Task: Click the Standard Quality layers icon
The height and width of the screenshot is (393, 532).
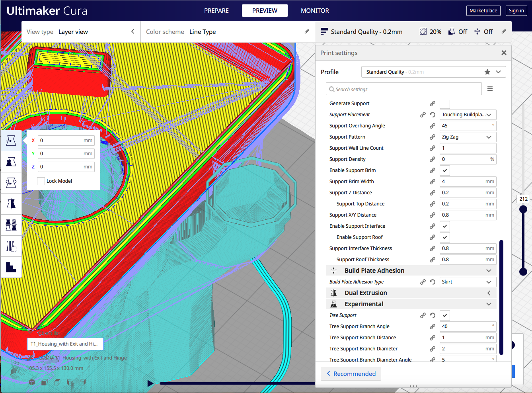Action: click(324, 31)
